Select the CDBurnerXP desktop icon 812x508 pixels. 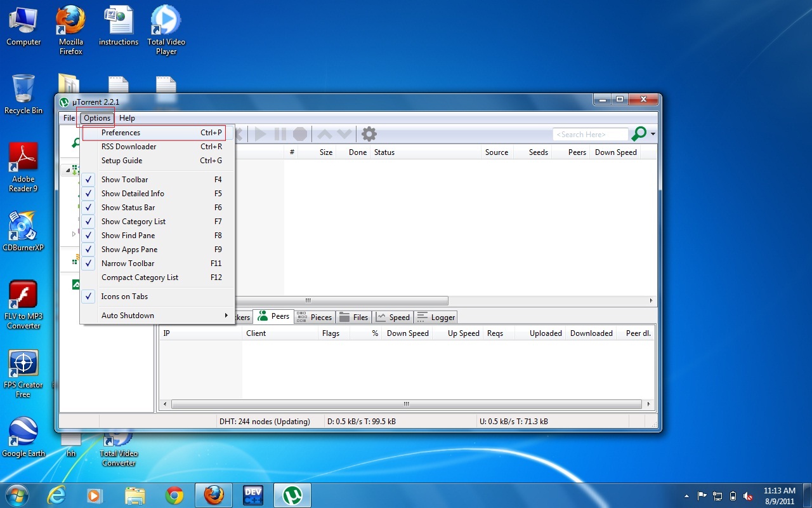(x=23, y=231)
